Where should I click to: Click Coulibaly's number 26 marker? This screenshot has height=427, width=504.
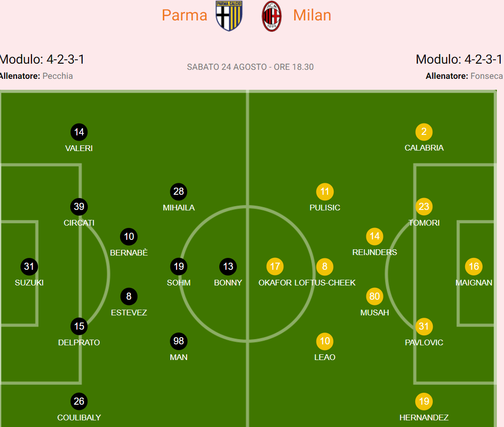pos(79,401)
